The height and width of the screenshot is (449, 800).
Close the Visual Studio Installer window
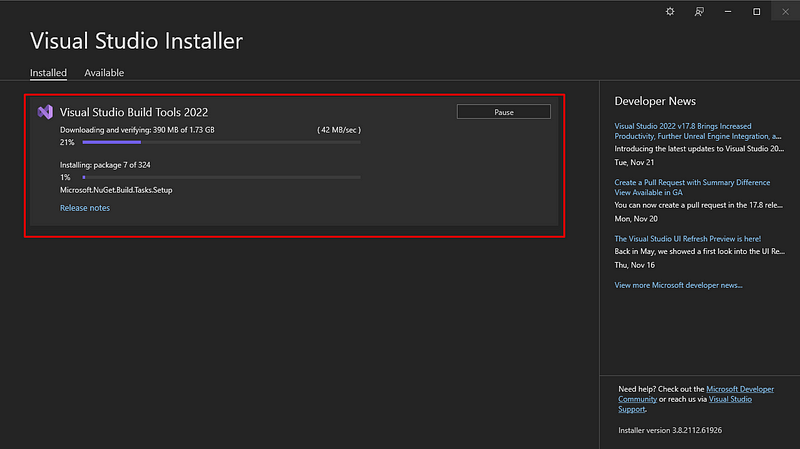786,11
